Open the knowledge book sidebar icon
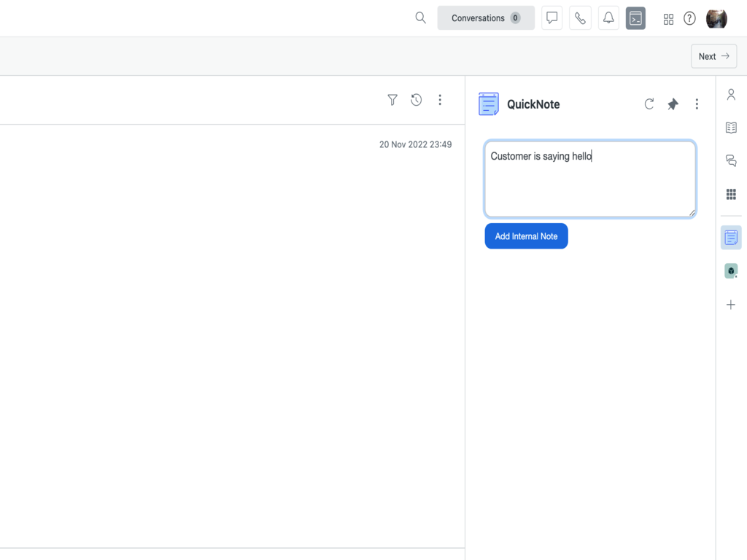This screenshot has width=747, height=560. click(731, 128)
